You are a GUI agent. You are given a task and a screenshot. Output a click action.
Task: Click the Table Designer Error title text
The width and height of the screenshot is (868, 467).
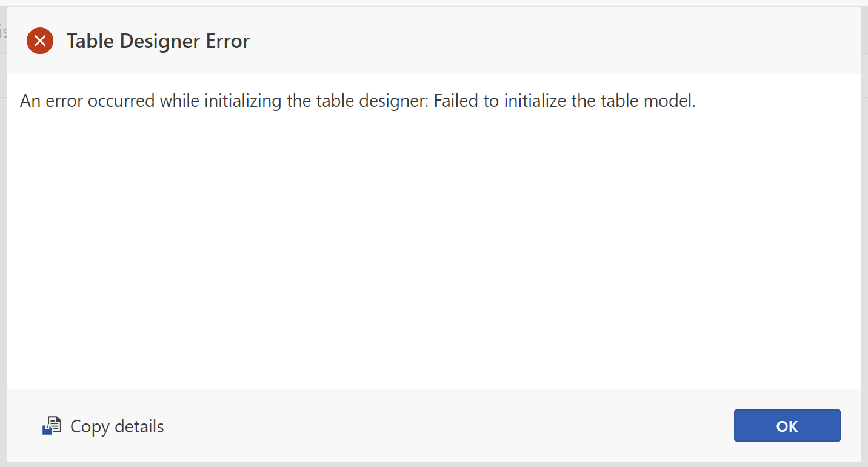click(x=158, y=41)
